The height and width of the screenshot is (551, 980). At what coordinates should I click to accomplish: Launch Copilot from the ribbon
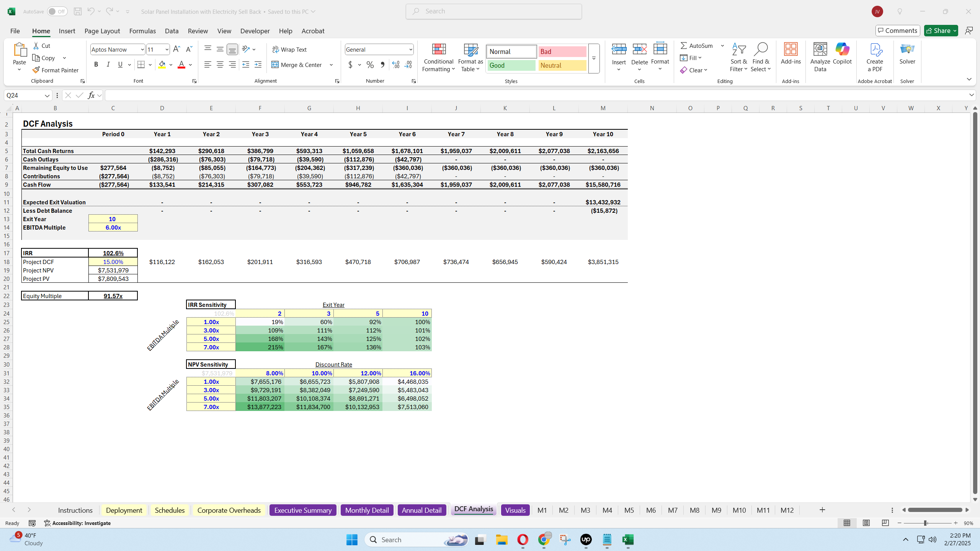pos(842,54)
